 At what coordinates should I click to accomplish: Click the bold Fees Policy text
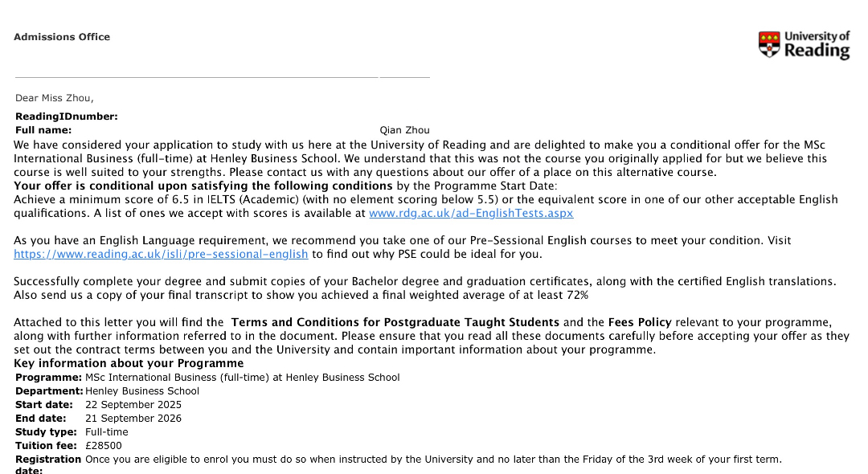[x=640, y=322]
